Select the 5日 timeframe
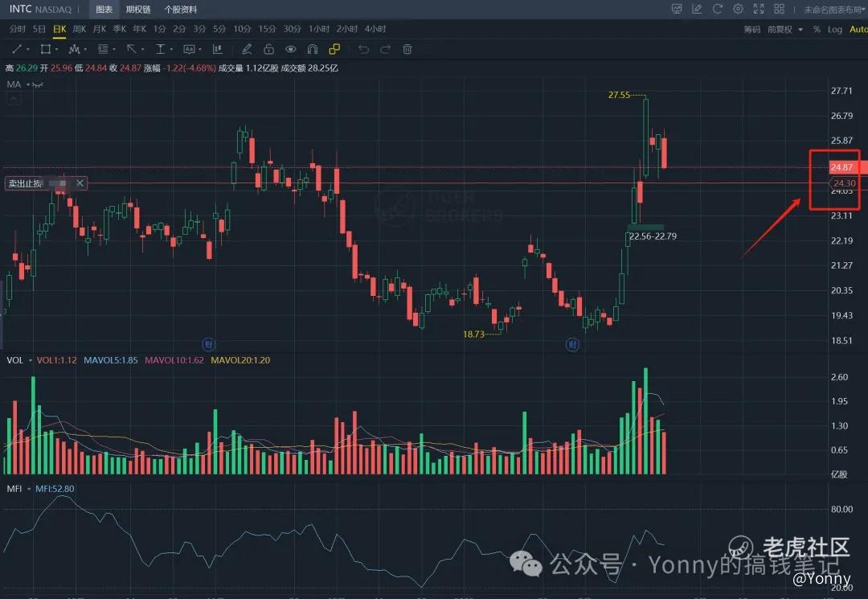The width and height of the screenshot is (868, 599). tap(39, 29)
